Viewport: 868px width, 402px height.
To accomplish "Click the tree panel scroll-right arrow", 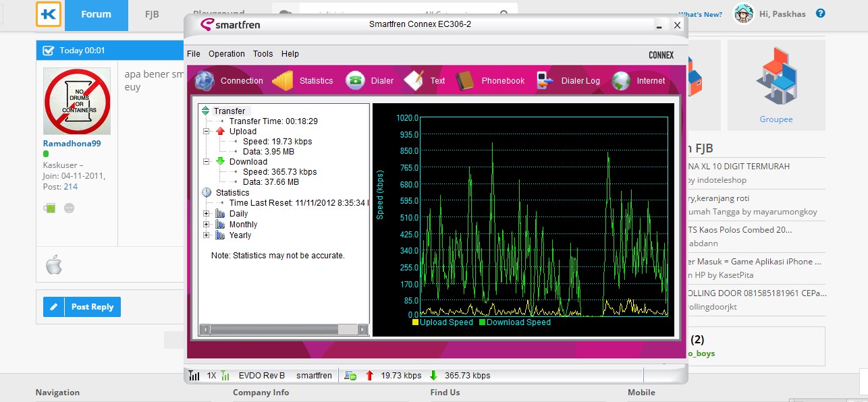I will tap(363, 330).
